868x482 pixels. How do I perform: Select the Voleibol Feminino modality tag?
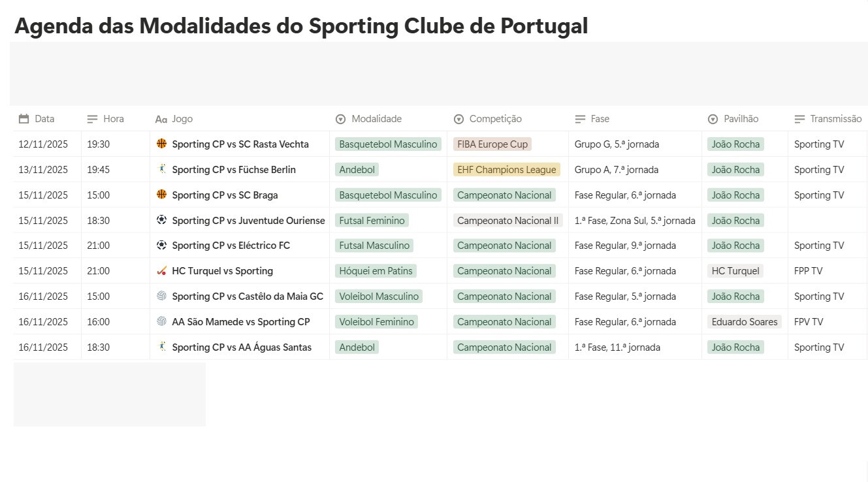click(x=377, y=321)
